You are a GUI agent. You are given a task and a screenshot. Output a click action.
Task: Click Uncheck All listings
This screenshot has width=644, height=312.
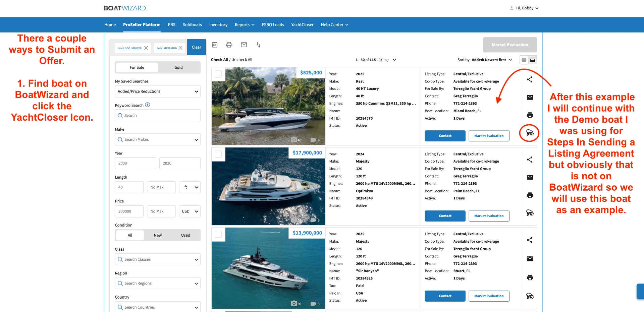pyautogui.click(x=242, y=60)
